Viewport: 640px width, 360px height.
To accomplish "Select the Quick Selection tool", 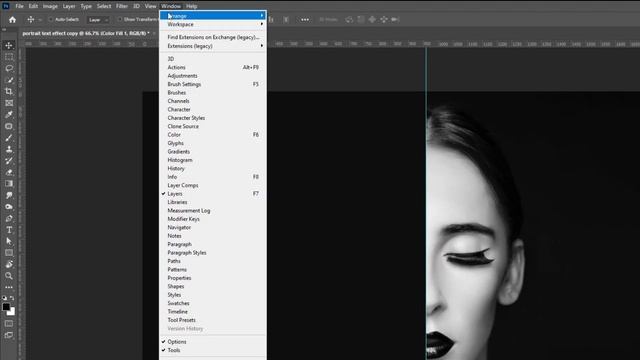I will click(9, 80).
